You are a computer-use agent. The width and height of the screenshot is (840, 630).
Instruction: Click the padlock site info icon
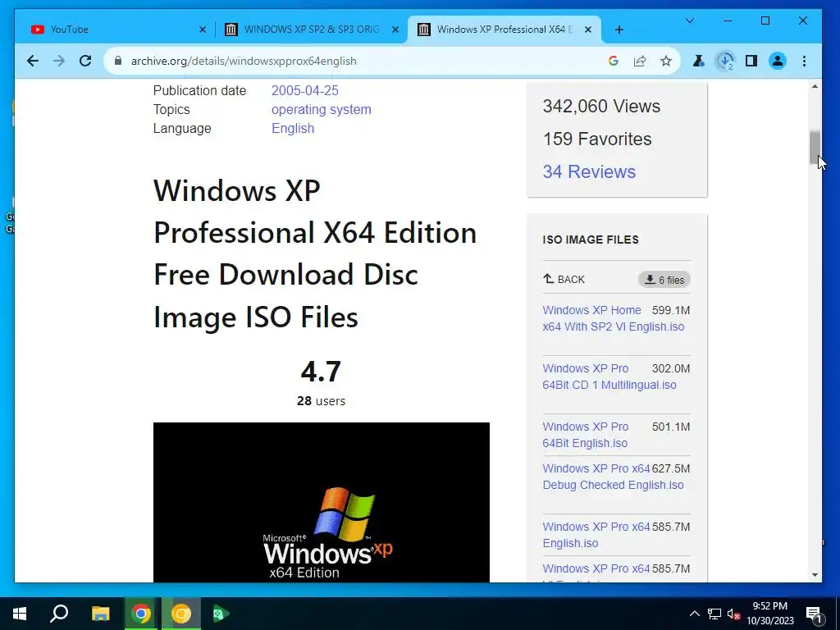click(118, 61)
